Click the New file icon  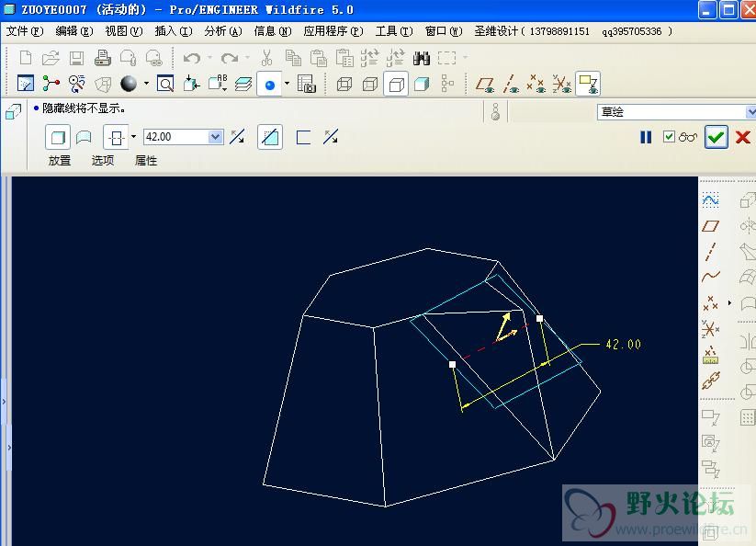(x=26, y=58)
